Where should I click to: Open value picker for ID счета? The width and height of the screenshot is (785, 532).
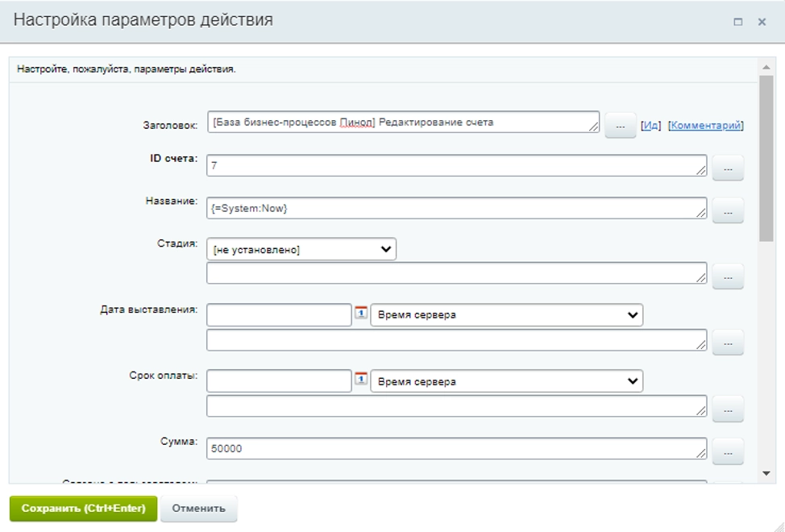[728, 168]
